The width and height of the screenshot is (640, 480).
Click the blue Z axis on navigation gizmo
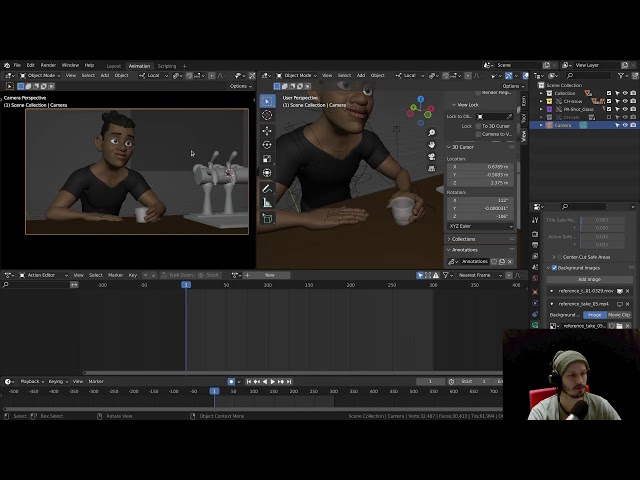[x=420, y=99]
